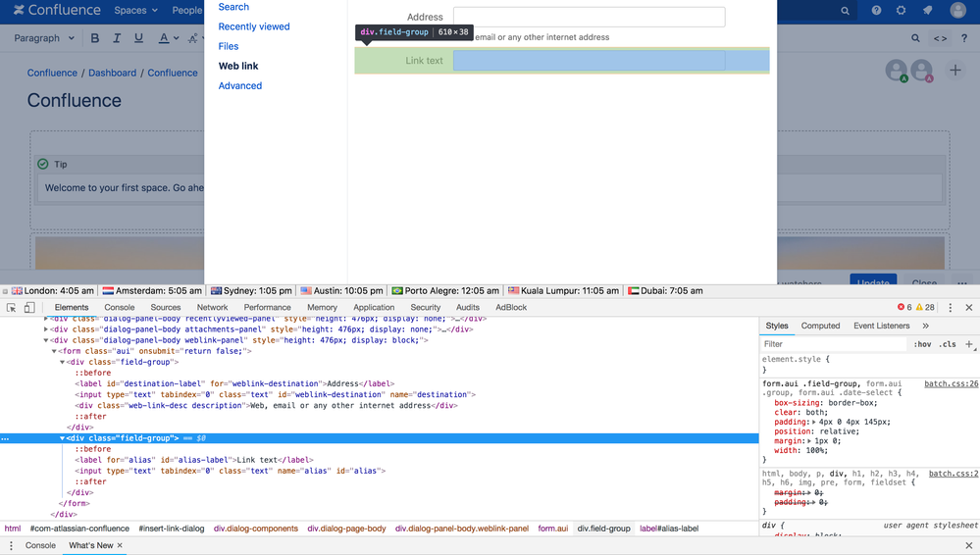Open DevTools three-dot customize menu
Screen dimensions: 980x555
pyautogui.click(x=950, y=308)
